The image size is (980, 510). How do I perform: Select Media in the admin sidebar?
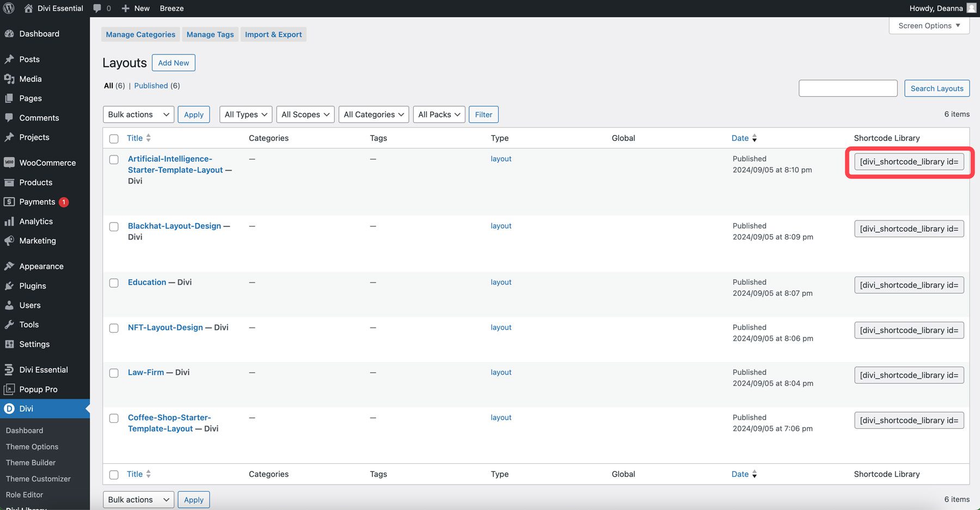[x=30, y=78]
